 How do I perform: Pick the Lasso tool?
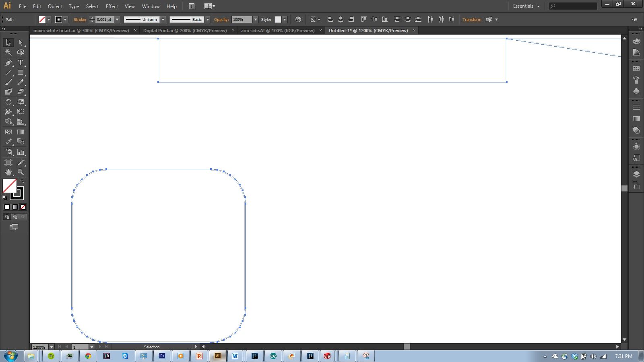pos(21,52)
